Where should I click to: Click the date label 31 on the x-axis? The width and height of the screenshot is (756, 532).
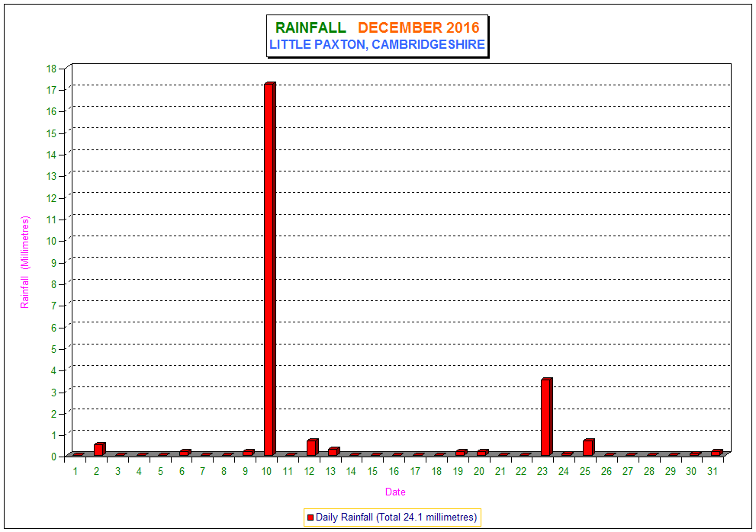(x=713, y=471)
